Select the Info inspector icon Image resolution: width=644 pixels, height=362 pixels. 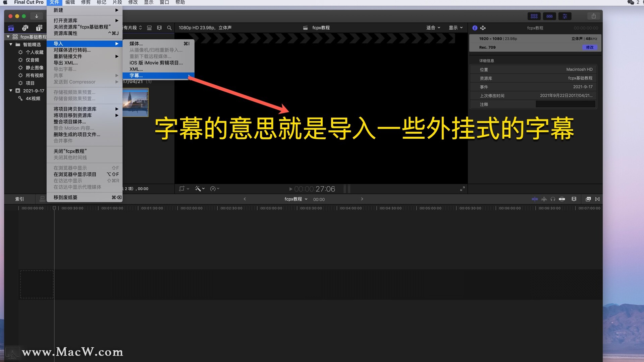pos(475,28)
